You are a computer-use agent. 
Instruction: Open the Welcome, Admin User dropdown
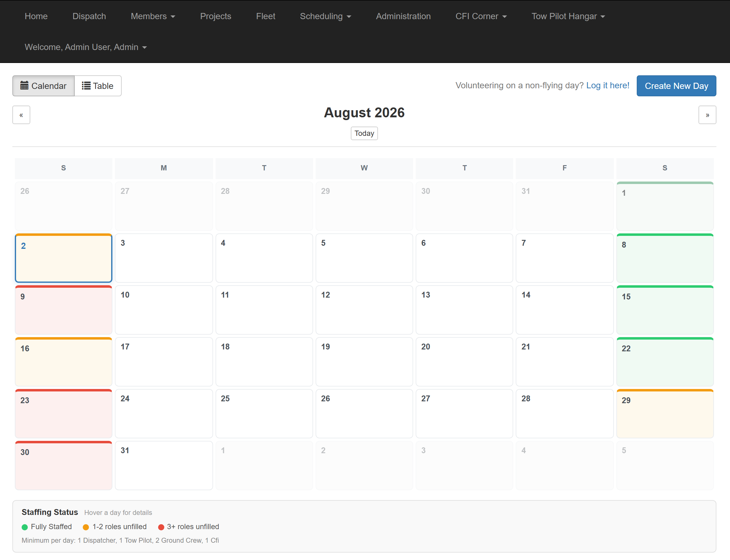click(86, 47)
